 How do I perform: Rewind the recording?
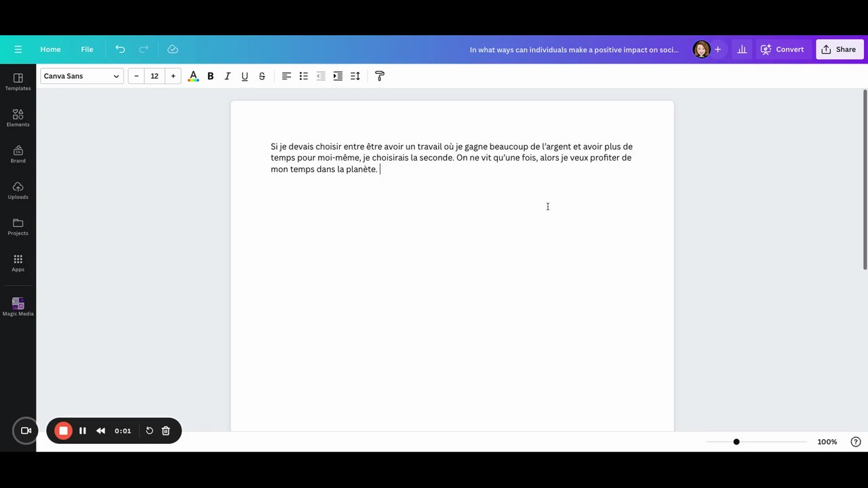tap(100, 430)
